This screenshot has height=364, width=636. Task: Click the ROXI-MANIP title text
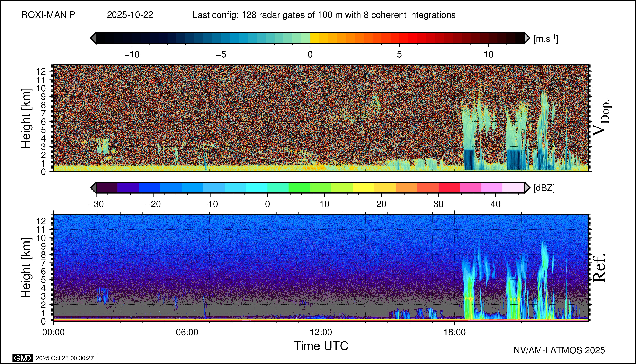pyautogui.click(x=48, y=15)
